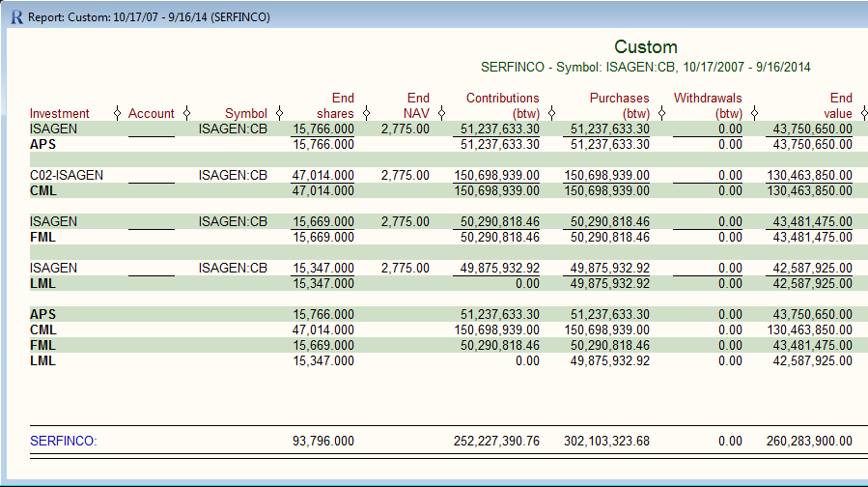Select the Investment column header

tap(59, 114)
